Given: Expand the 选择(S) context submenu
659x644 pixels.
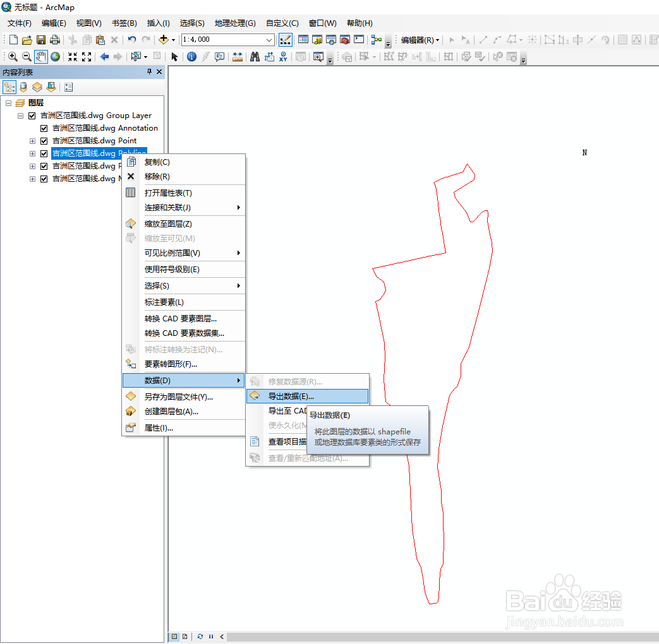Looking at the screenshot, I should (184, 285).
